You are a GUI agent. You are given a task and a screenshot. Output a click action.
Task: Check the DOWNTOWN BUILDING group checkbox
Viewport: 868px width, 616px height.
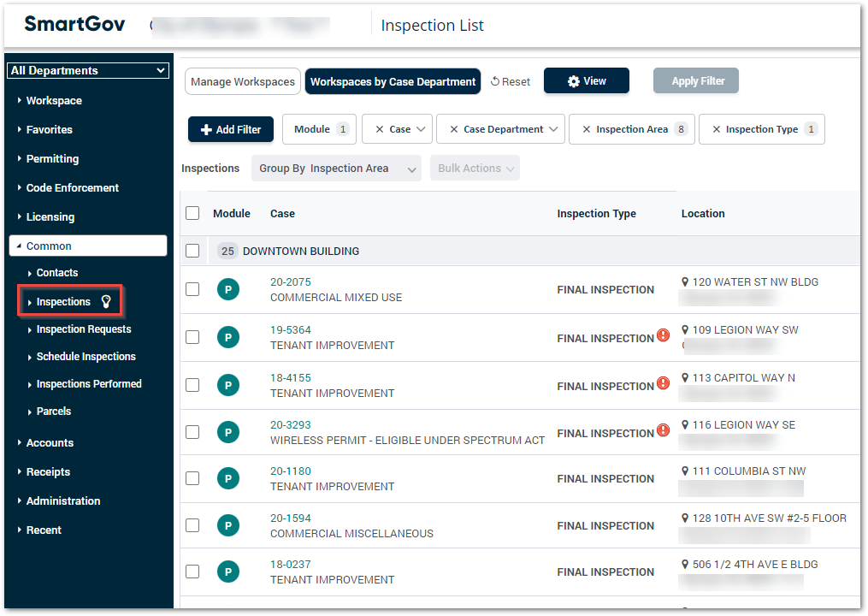[192, 250]
